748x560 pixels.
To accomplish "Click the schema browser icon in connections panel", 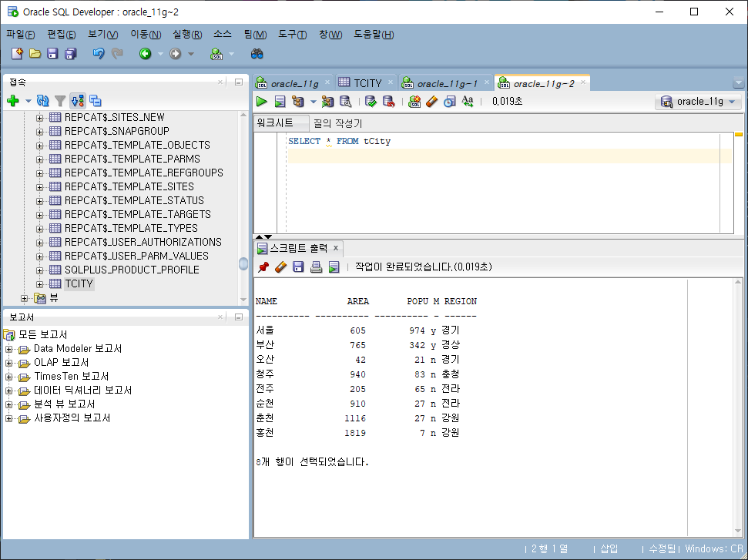I will (x=96, y=101).
